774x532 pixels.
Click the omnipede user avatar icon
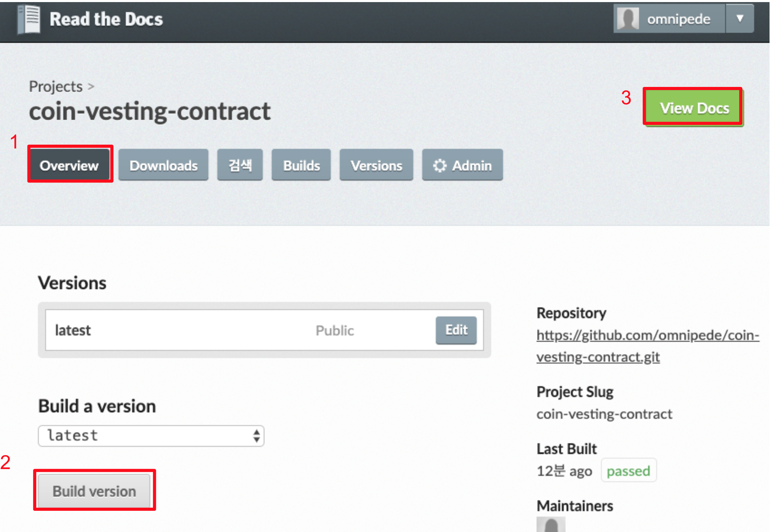[627, 19]
